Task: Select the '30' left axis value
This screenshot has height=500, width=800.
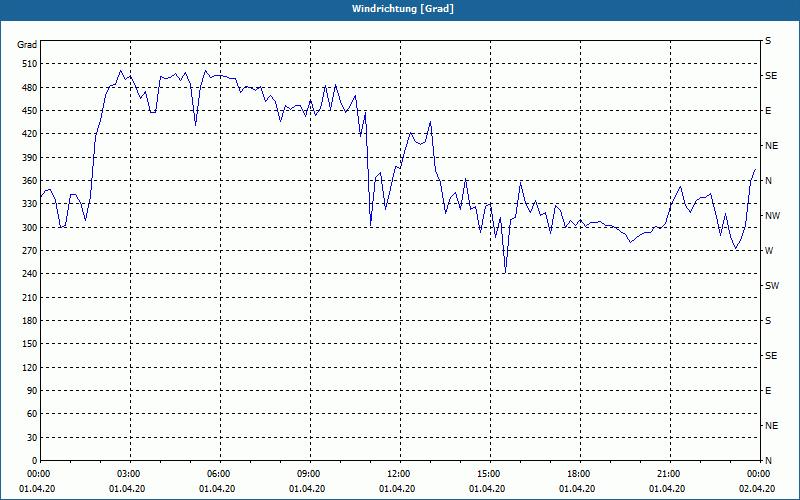Action: pyautogui.click(x=32, y=437)
